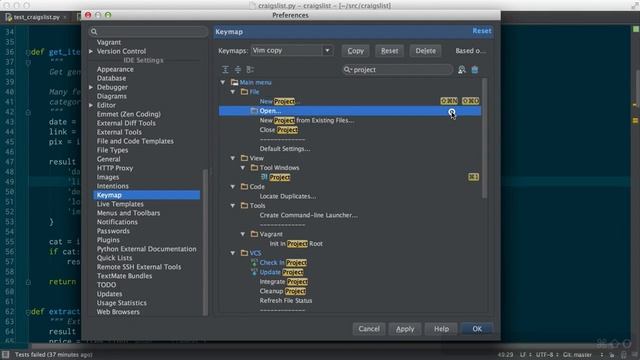The image size is (640, 360).
Task: Click the settings search input field
Action: point(149,32)
